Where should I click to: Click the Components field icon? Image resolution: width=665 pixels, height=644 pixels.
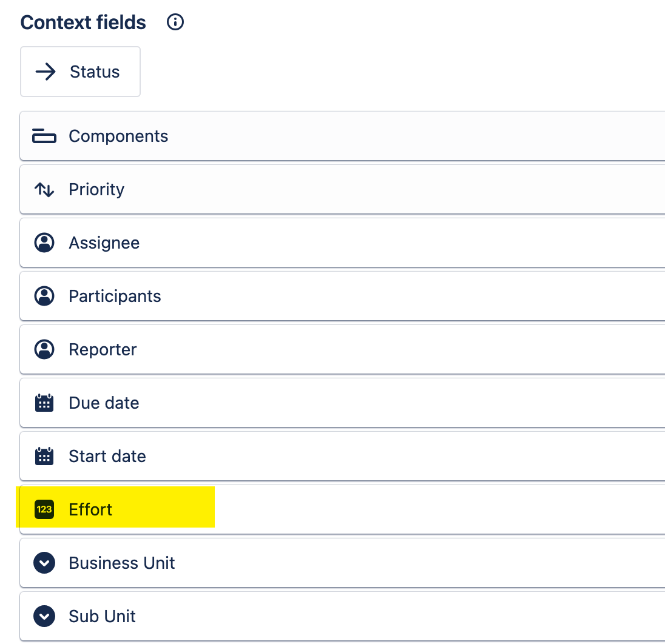pos(44,136)
